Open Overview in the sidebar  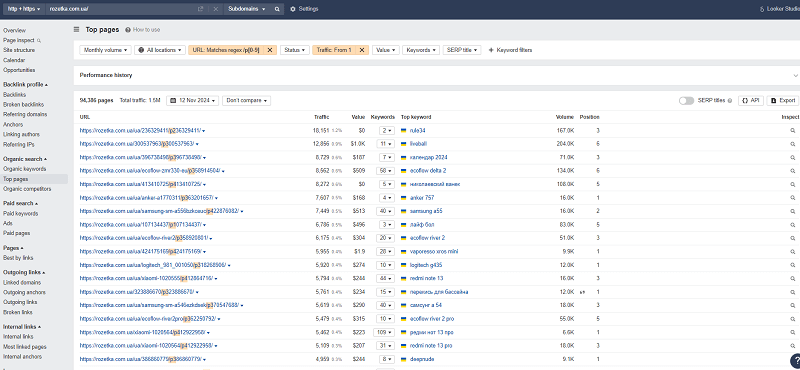(x=14, y=31)
